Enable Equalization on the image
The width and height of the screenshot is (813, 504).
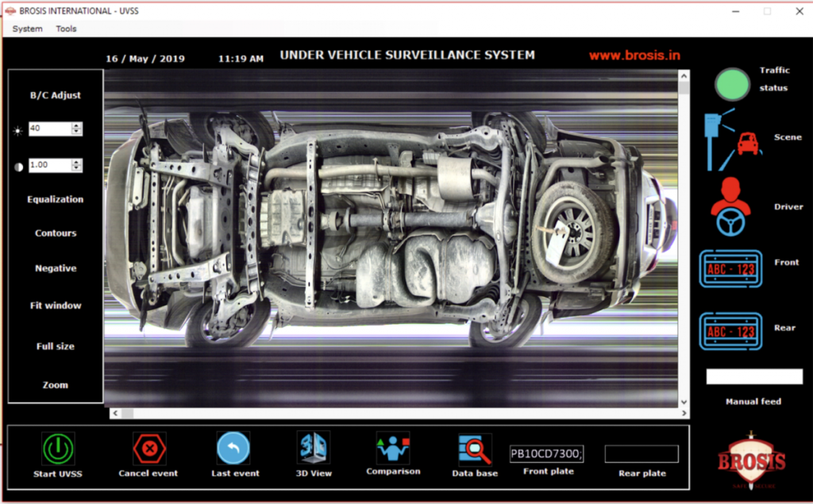54,199
